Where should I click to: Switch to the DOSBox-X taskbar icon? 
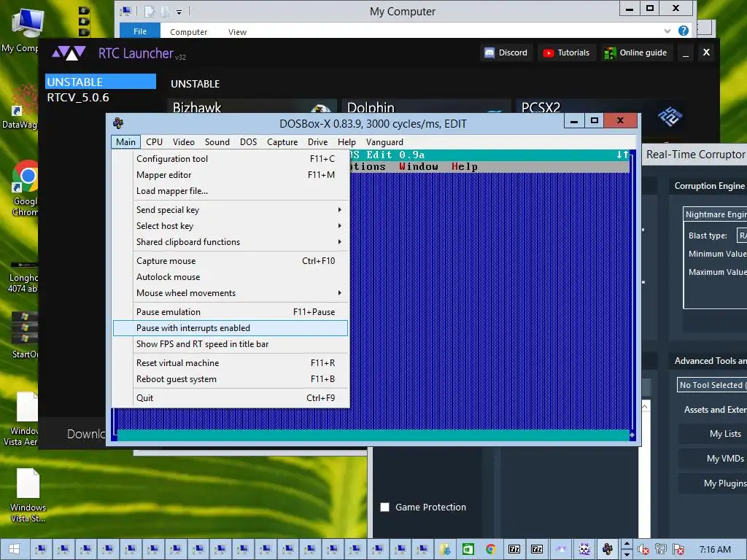pos(608,550)
